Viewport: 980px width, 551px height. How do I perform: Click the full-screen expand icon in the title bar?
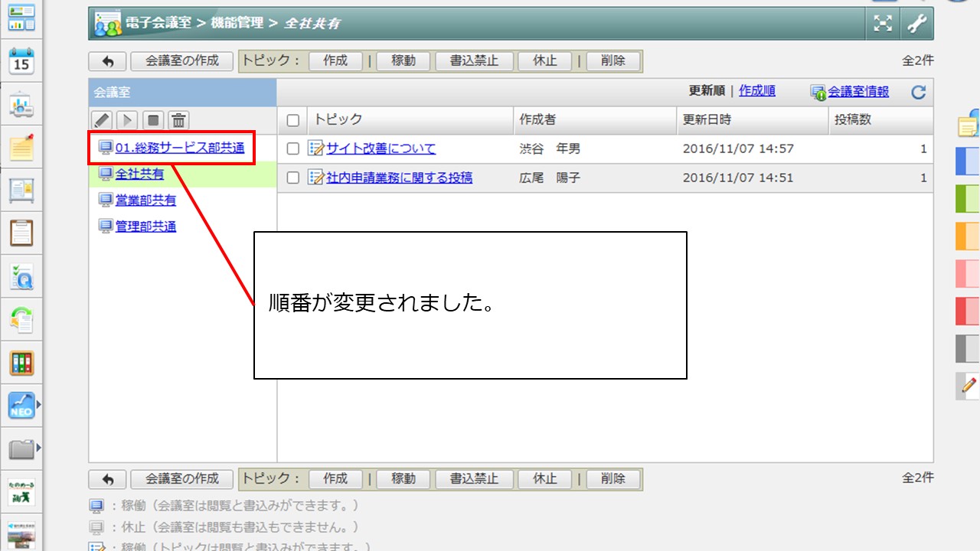click(883, 24)
